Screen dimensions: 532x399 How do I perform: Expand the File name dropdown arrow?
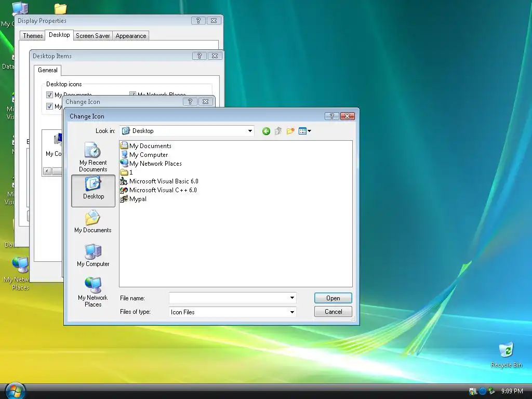point(292,298)
